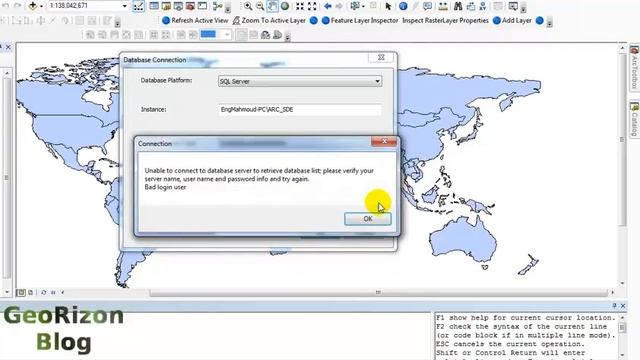
Task: Close the Table of Contents panel
Action: click(8, 47)
